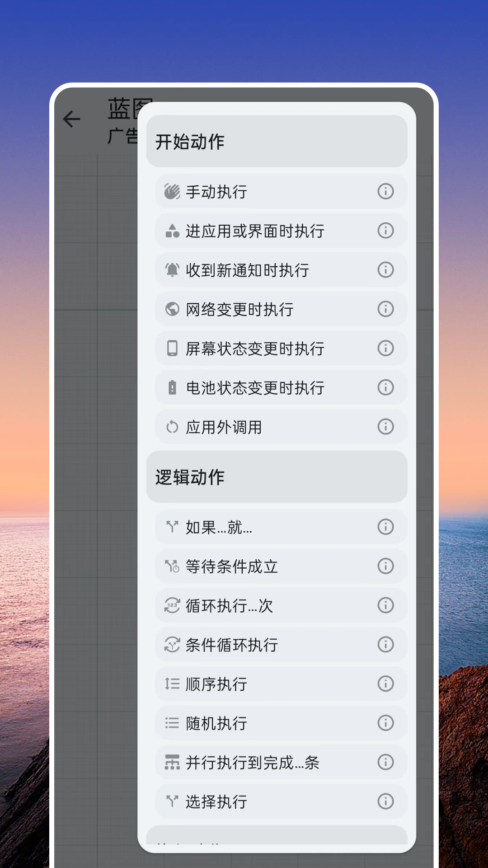Open info for 网络变更时执行
The image size is (488, 868).
tap(385, 309)
